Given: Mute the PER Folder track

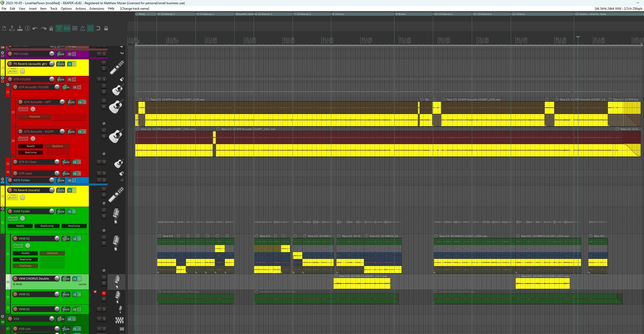Looking at the screenshot, I should (99, 54).
